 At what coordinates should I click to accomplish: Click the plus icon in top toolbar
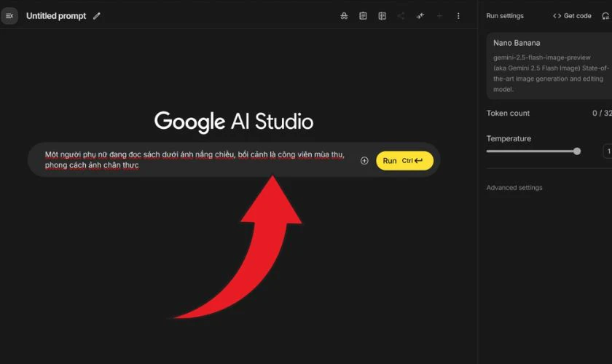click(x=439, y=16)
